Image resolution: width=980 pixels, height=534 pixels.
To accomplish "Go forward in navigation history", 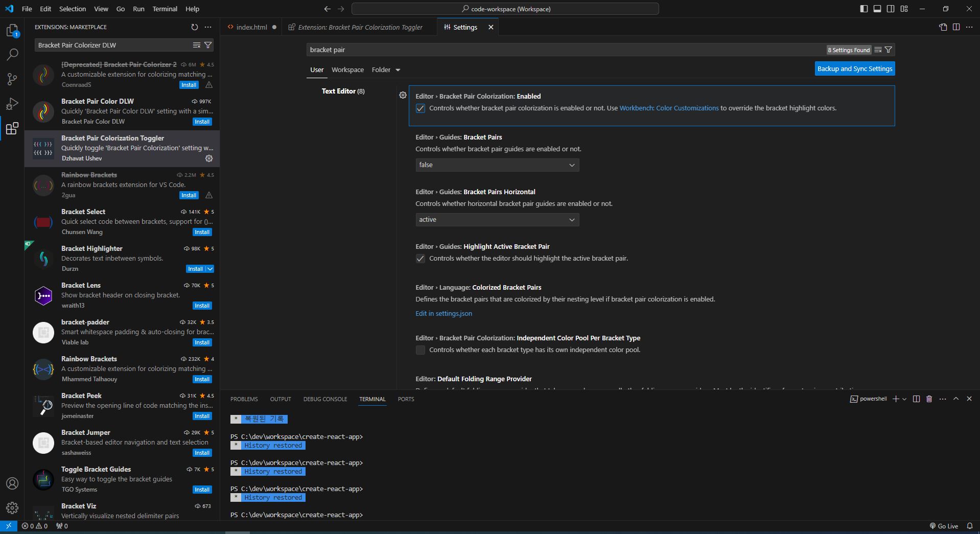I will coord(341,9).
